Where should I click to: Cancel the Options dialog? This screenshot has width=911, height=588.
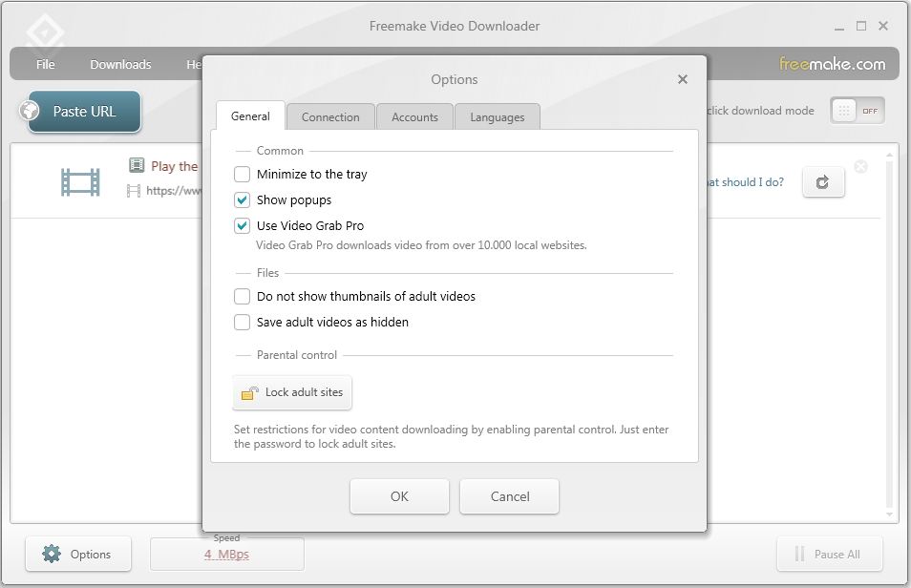(510, 496)
